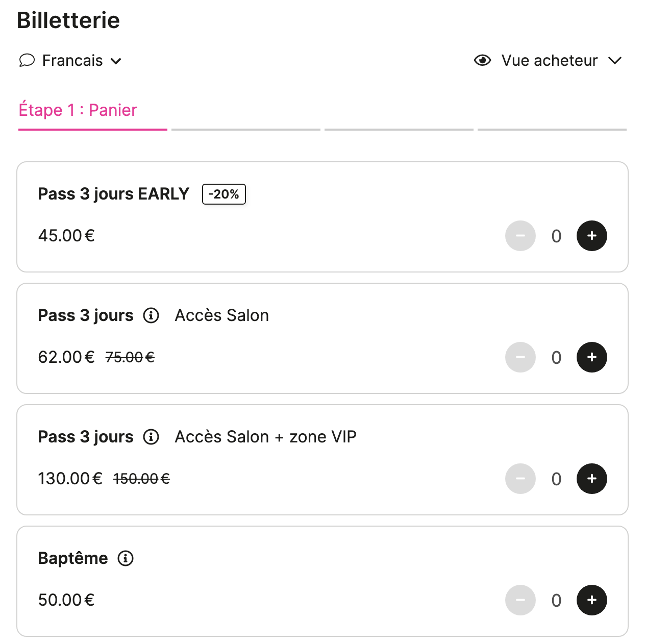Add one Pass 3 jours EARLY ticket
The image size is (645, 644).
(x=591, y=236)
